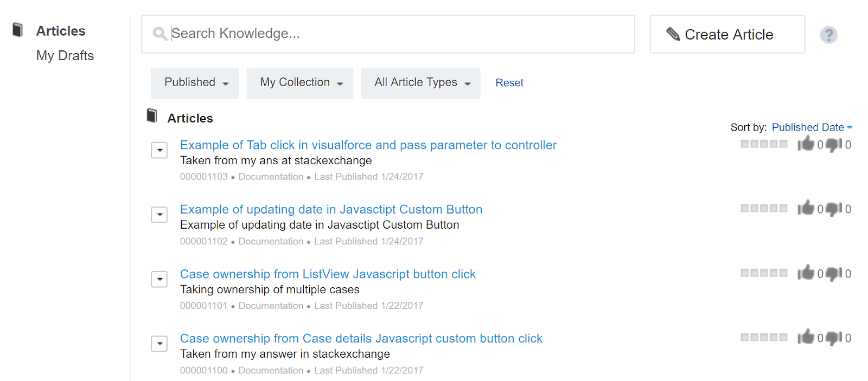Go to My Drafts in sidebar
This screenshot has height=381, width=868.
(x=65, y=55)
